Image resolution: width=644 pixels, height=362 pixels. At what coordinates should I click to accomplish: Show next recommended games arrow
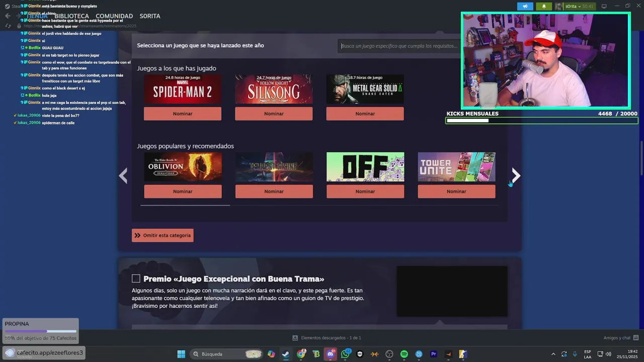coord(516,175)
